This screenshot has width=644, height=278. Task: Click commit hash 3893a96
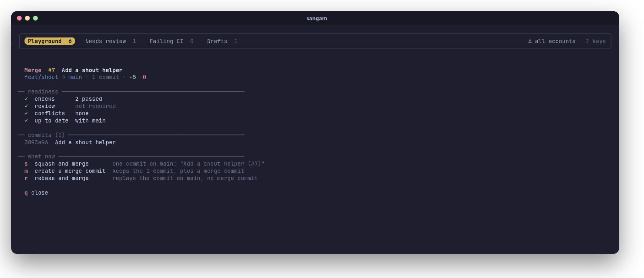click(36, 143)
